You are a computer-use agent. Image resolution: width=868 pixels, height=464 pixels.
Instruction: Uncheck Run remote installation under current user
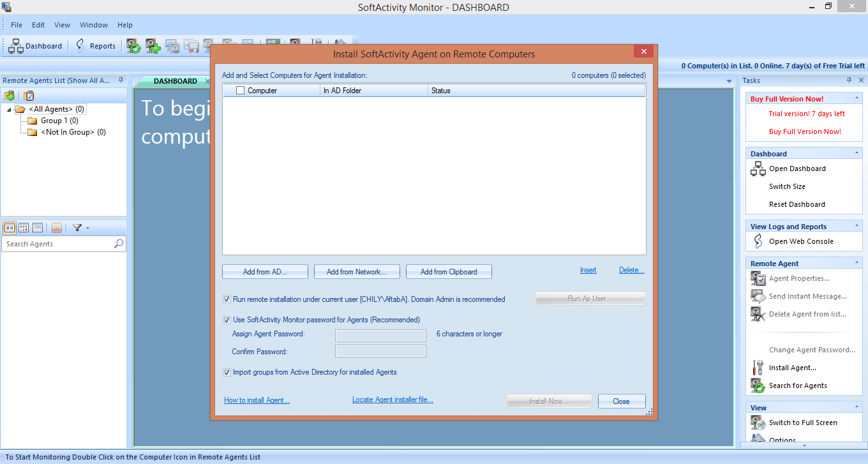pos(227,299)
